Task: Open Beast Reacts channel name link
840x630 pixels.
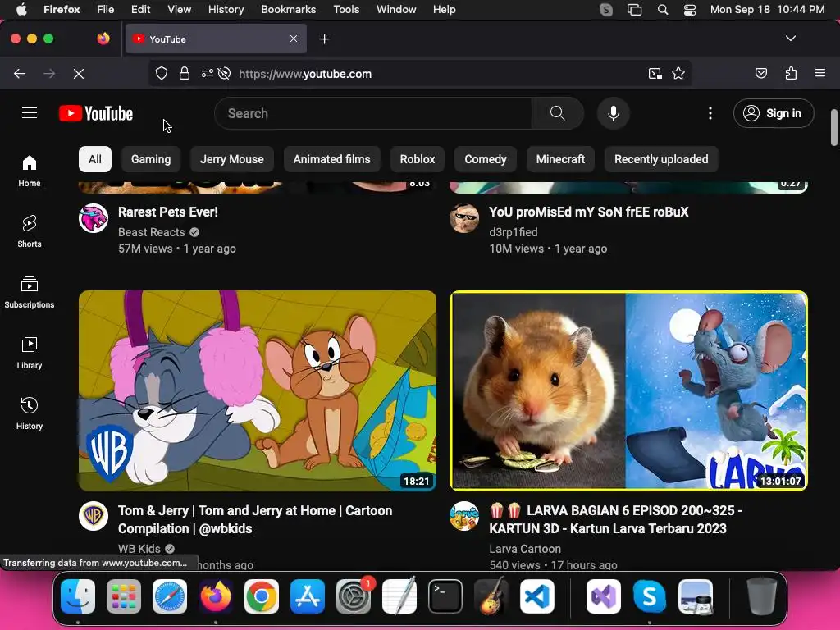Action: click(x=152, y=232)
